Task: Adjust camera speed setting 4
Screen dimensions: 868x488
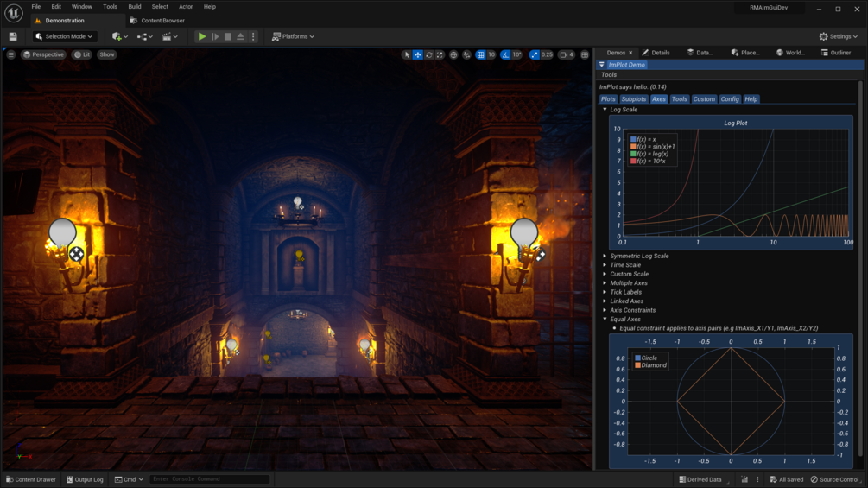Action: click(567, 54)
